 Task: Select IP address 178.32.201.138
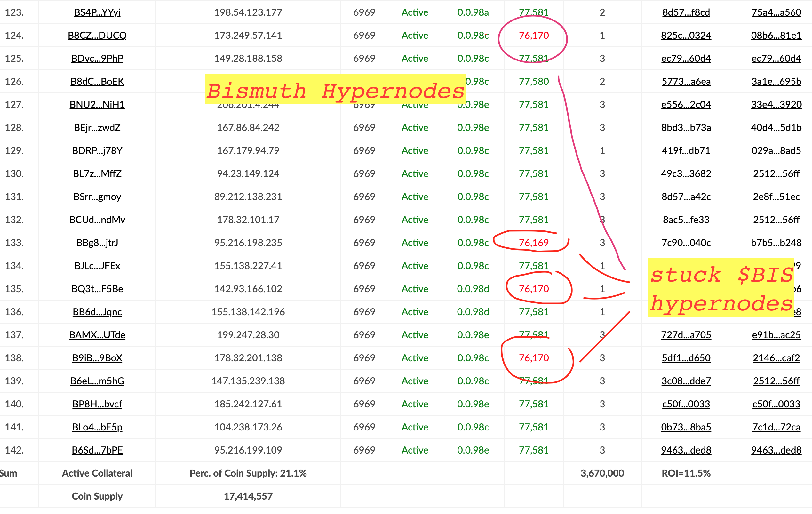[248, 358]
